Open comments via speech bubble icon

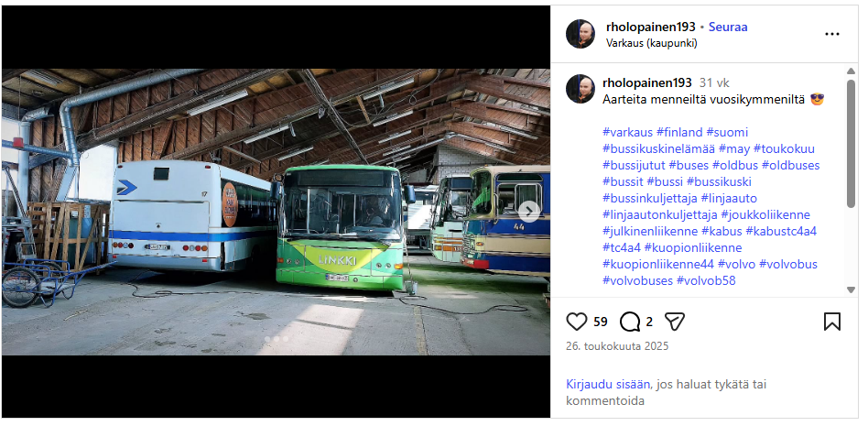(x=629, y=322)
